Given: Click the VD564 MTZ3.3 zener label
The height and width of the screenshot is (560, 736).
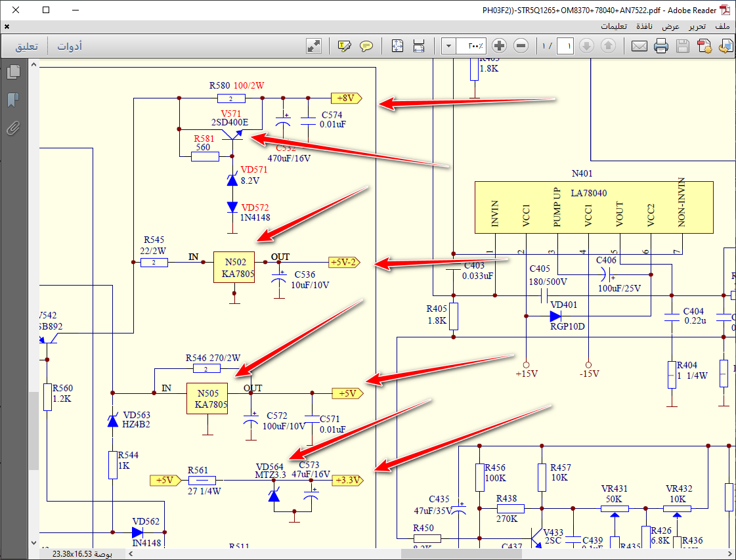Looking at the screenshot, I should pos(270,470).
